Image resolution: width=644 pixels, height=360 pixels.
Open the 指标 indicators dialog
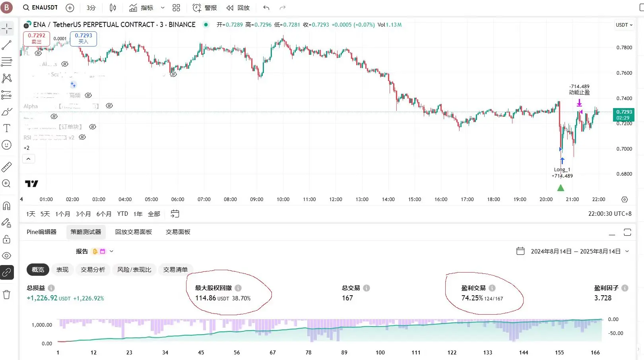coord(142,8)
